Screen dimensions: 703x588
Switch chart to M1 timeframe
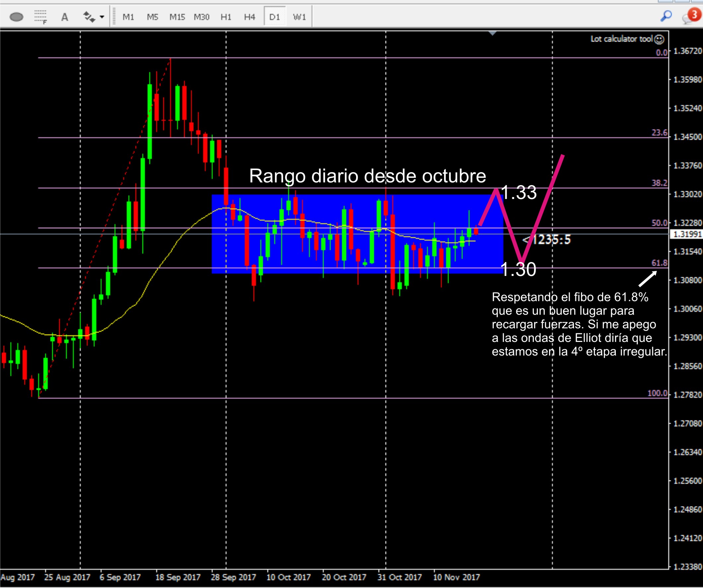[128, 17]
